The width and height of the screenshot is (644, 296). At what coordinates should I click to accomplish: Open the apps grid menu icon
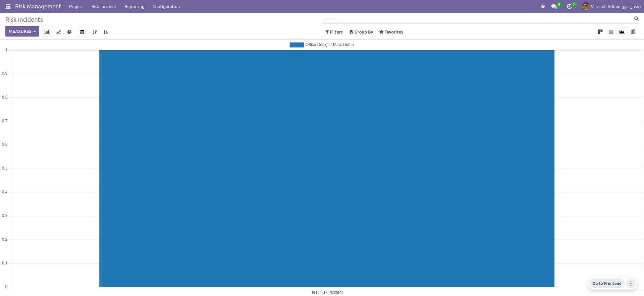8,6
